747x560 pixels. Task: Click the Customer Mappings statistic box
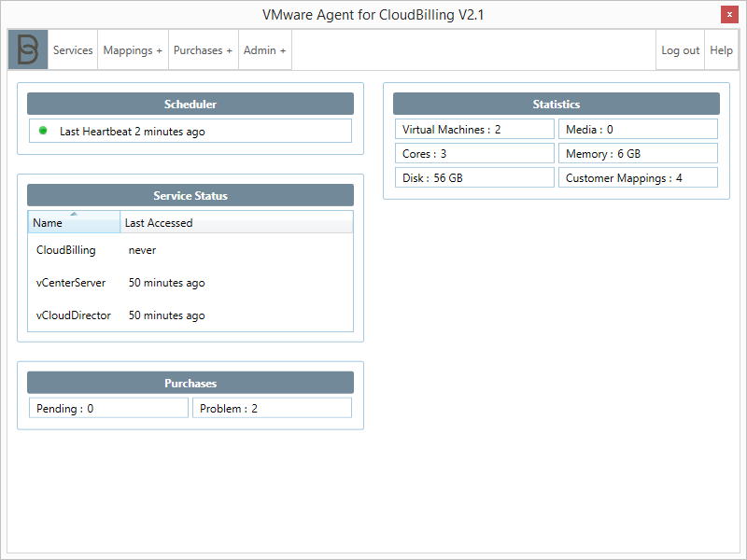[638, 177]
